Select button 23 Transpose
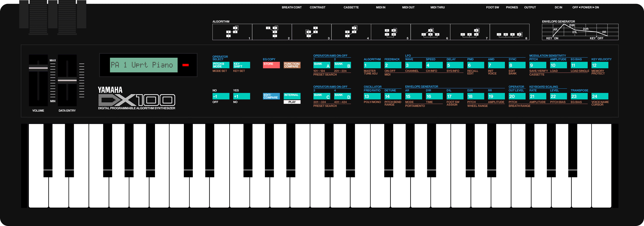Screen dimensions: 644x226 coord(579,96)
